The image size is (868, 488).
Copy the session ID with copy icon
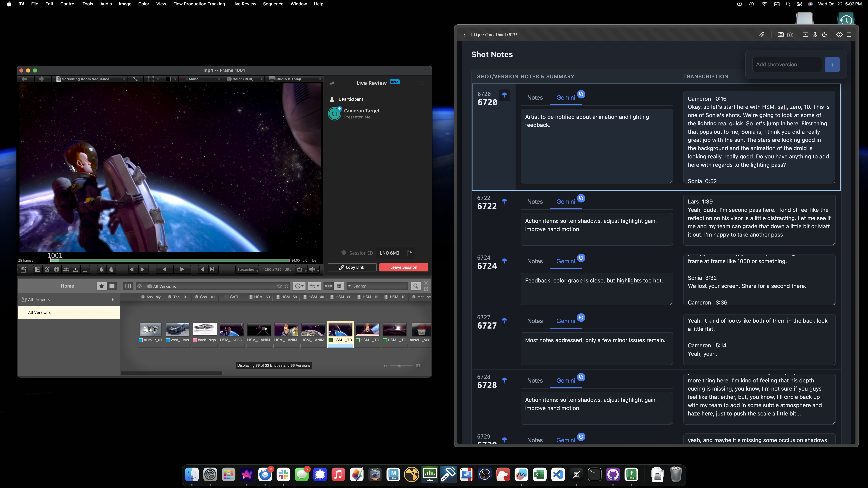pyautogui.click(x=409, y=253)
